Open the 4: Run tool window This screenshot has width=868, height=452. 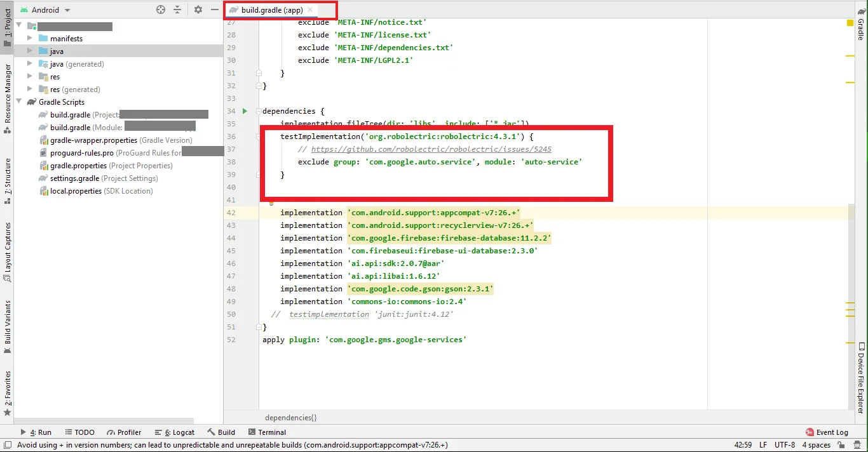(x=36, y=432)
